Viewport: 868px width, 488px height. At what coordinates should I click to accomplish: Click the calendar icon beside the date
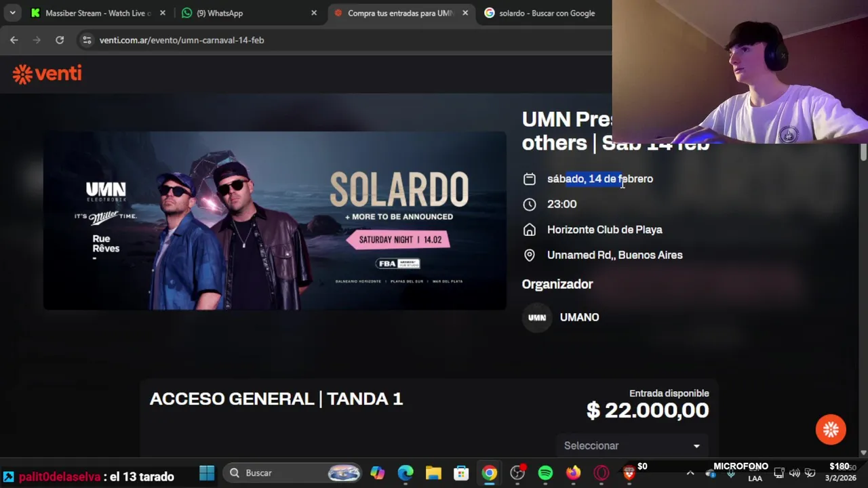530,179
